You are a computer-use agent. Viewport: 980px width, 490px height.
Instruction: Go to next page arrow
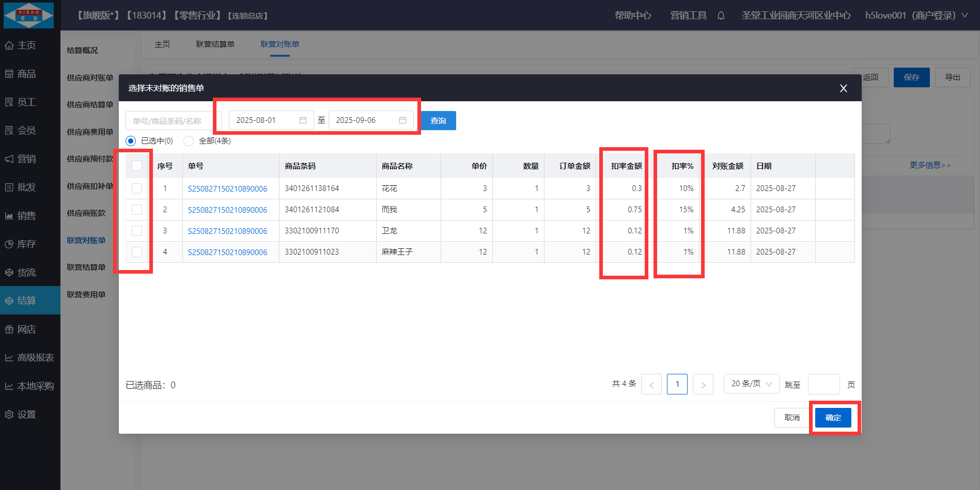tap(703, 384)
